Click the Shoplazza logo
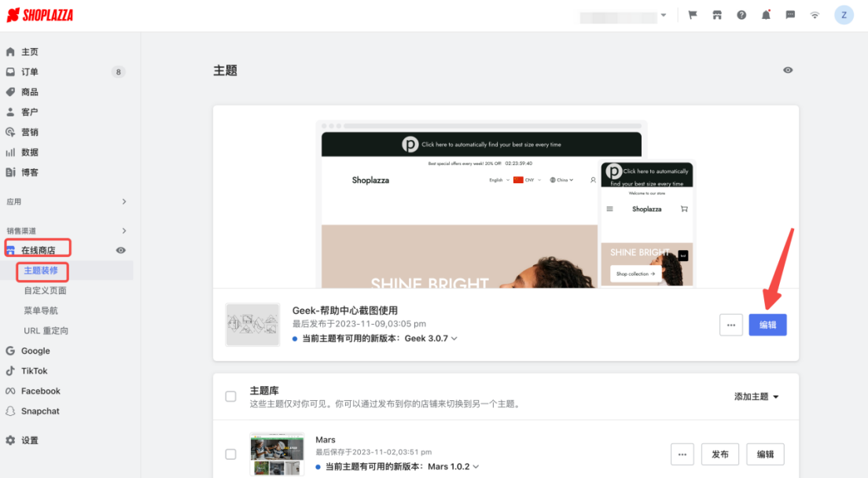The image size is (868, 478). pyautogui.click(x=40, y=15)
